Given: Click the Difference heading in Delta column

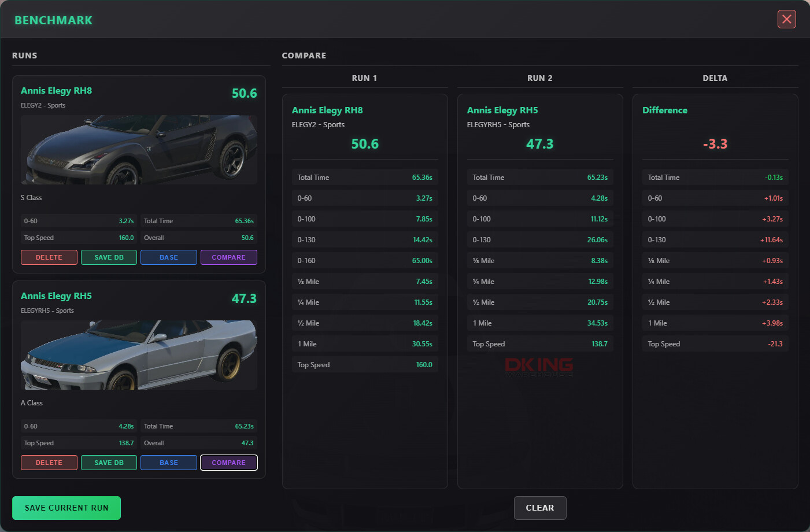Looking at the screenshot, I should pyautogui.click(x=665, y=110).
